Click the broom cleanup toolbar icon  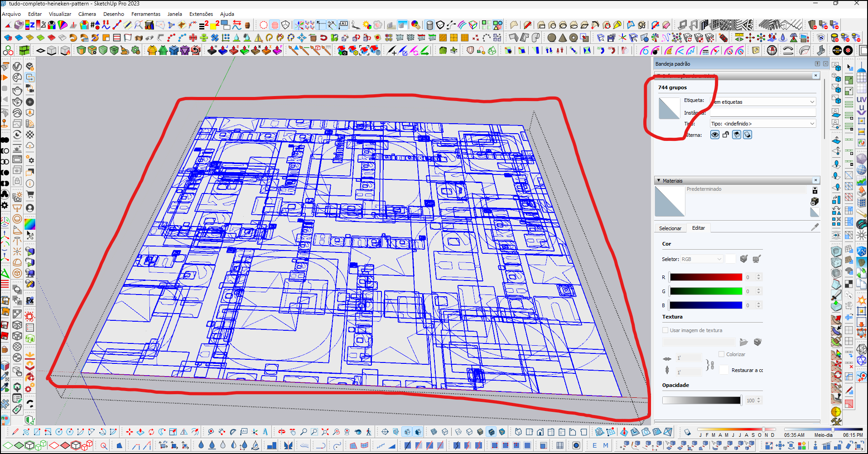pyautogui.click(x=125, y=50)
